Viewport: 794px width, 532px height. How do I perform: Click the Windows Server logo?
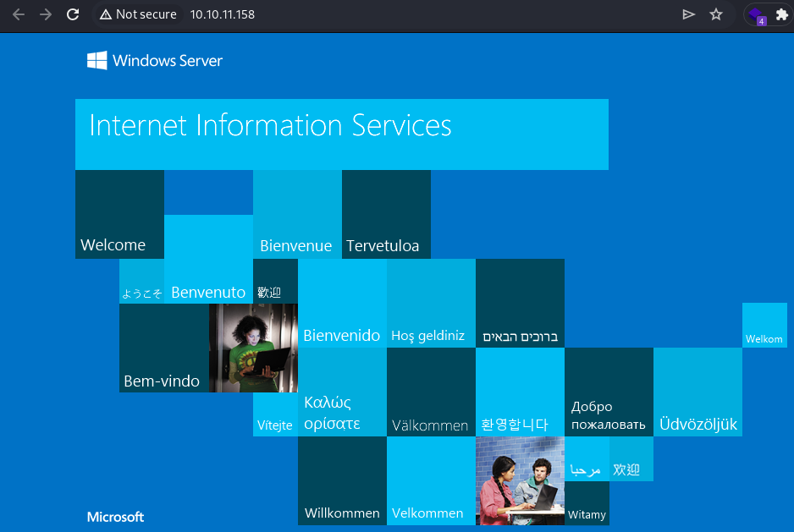pyautogui.click(x=154, y=61)
